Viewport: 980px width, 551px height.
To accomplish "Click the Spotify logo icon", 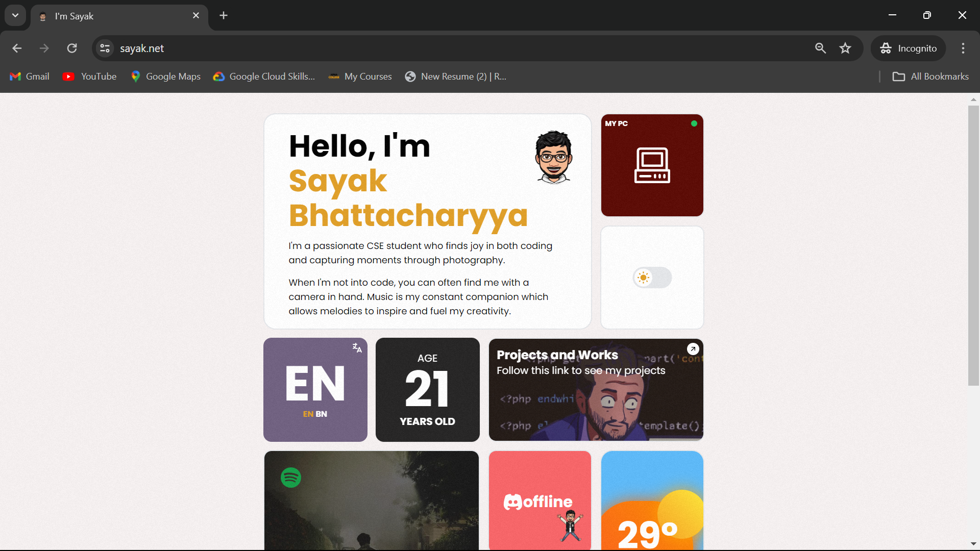I will [291, 478].
